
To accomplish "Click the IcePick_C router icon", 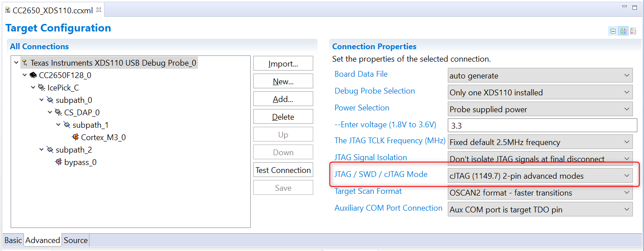I will click(x=42, y=88).
